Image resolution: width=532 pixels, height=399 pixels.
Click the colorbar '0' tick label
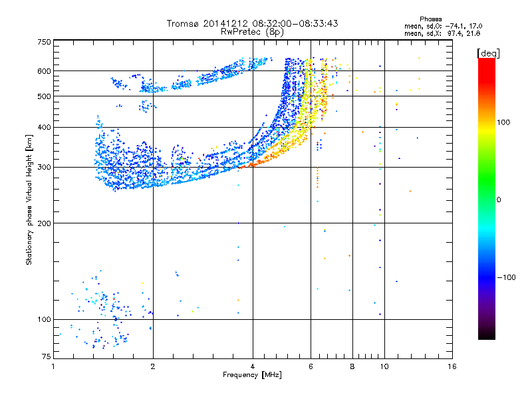pos(499,200)
